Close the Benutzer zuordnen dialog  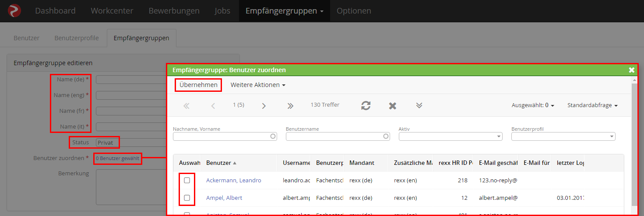(631, 70)
